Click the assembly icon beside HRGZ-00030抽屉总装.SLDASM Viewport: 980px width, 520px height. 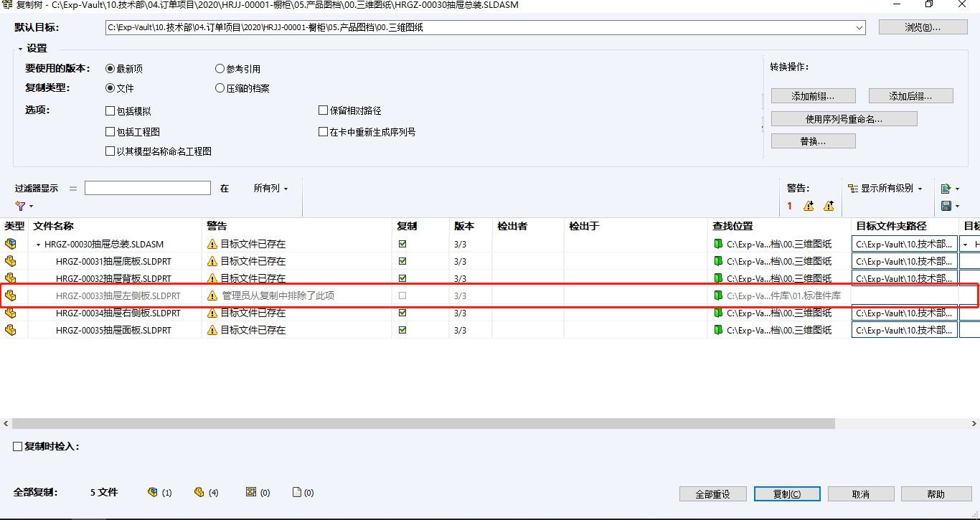click(x=10, y=244)
